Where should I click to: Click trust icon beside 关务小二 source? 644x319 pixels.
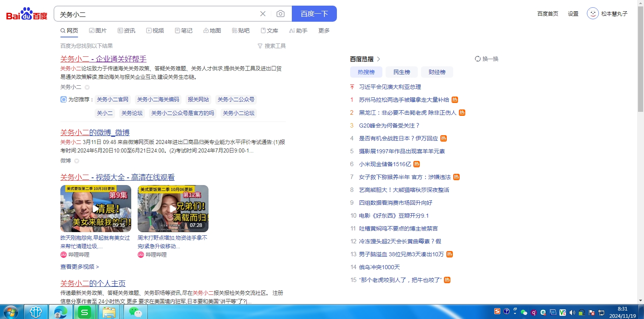click(x=87, y=87)
